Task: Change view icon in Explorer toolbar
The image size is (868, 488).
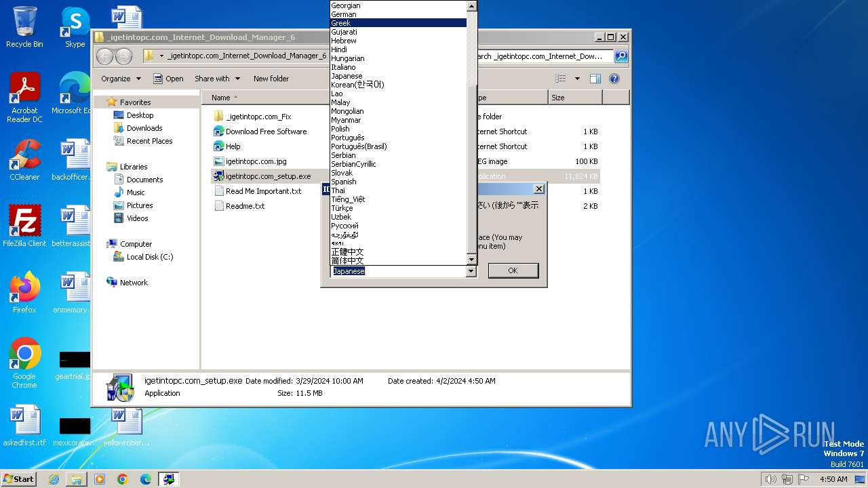Action: coord(561,79)
